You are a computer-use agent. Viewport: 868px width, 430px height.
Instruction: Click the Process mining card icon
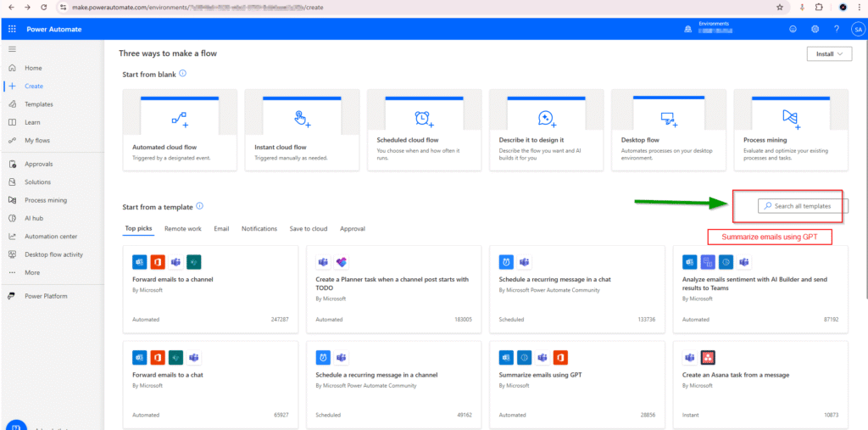pyautogui.click(x=791, y=119)
